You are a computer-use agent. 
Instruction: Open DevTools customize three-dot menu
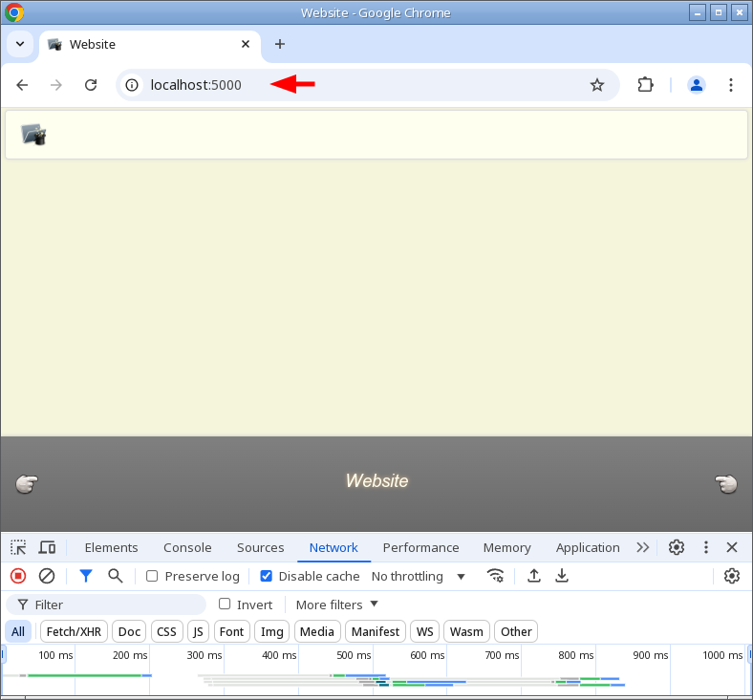pos(705,547)
